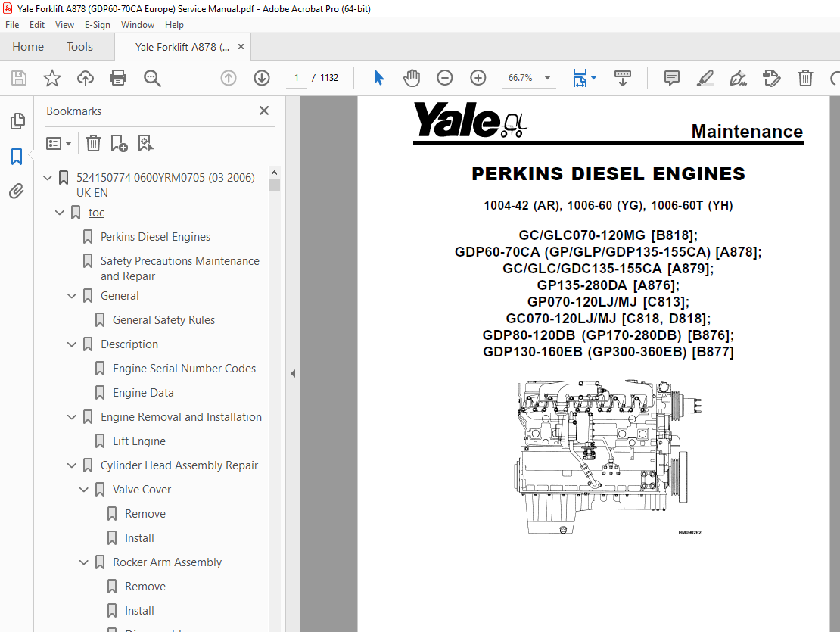
Task: Switch to the Tools tab
Action: [x=79, y=47]
